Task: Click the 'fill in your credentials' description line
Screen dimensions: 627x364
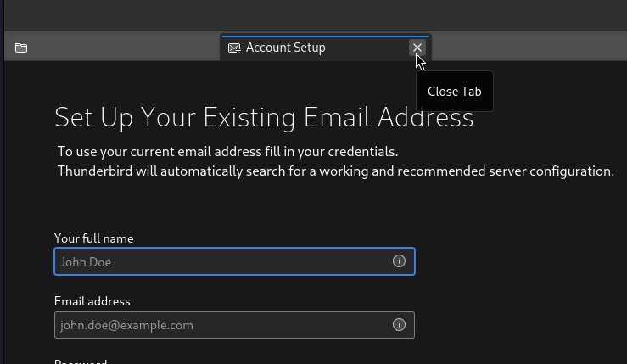Action: point(227,152)
